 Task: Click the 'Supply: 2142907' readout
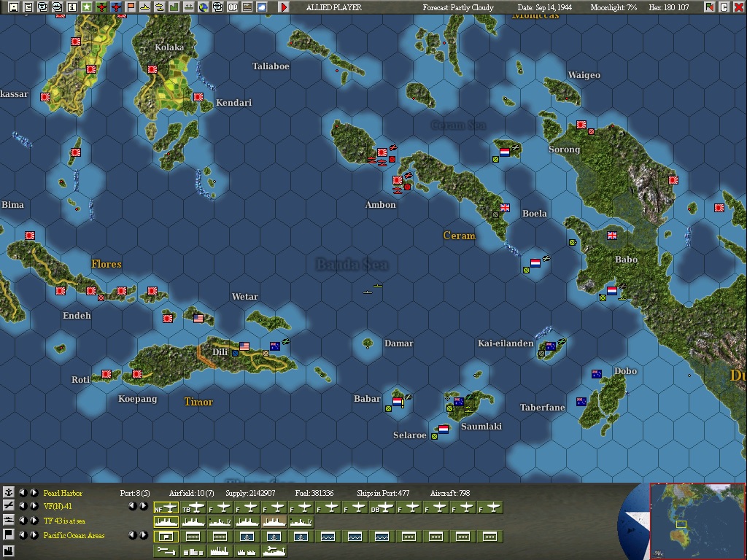tap(250, 493)
